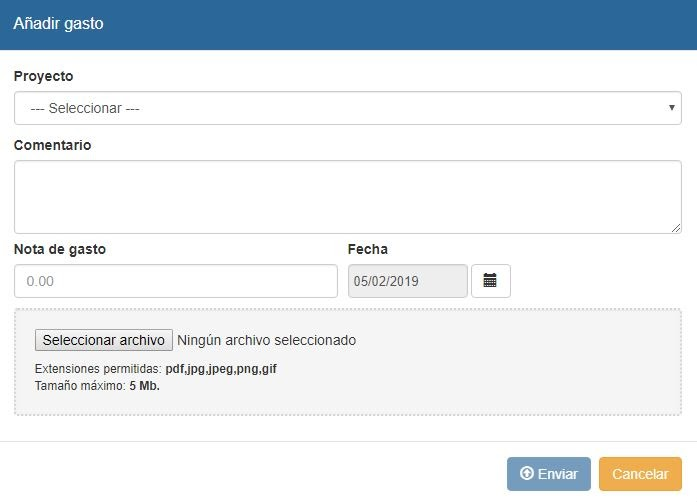Click the 'Añadir gasto' dialog title

click(x=58, y=23)
